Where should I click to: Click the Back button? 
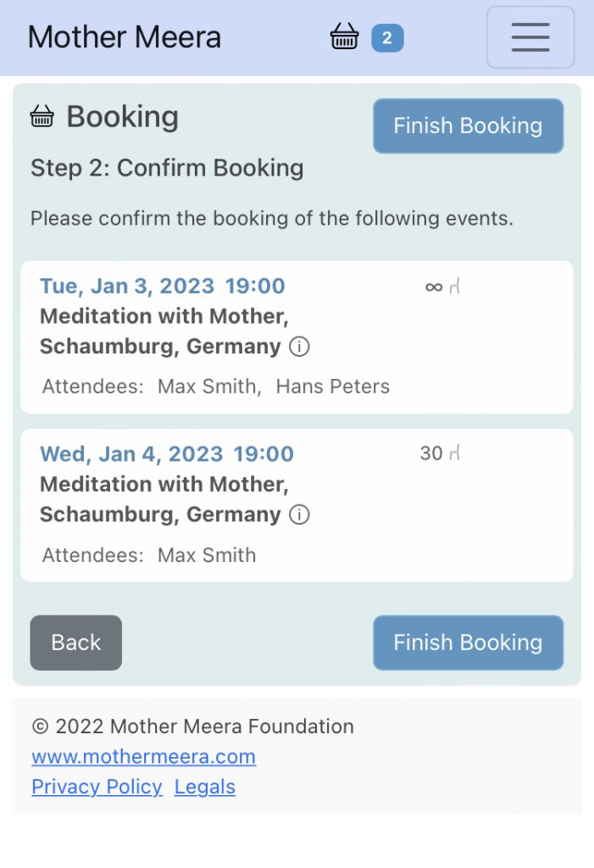76,643
